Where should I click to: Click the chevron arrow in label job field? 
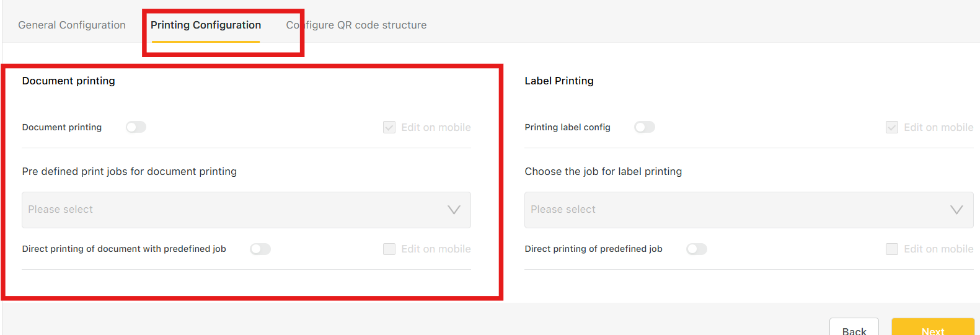(x=956, y=210)
